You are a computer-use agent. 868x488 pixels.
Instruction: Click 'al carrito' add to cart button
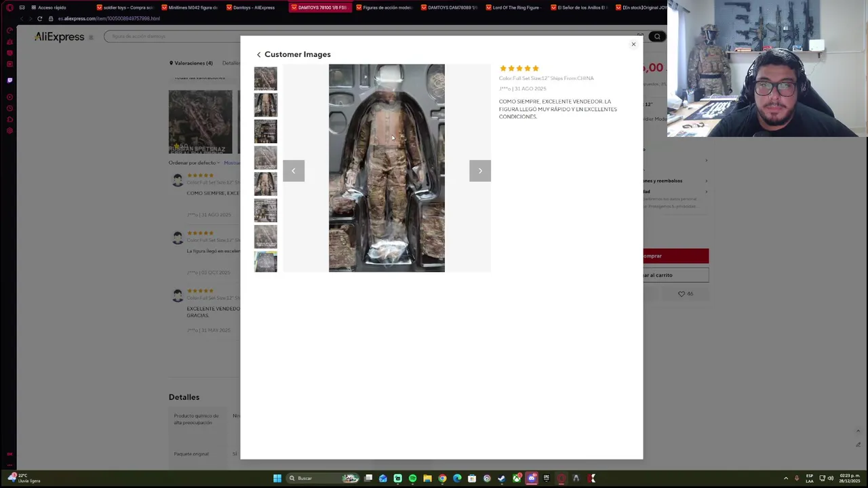[675, 275]
